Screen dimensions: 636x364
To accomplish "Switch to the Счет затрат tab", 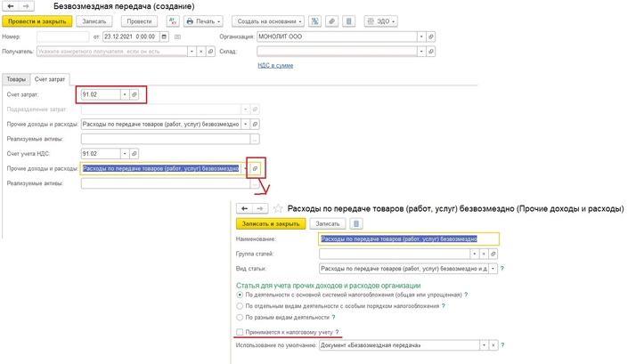I will (x=50, y=79).
